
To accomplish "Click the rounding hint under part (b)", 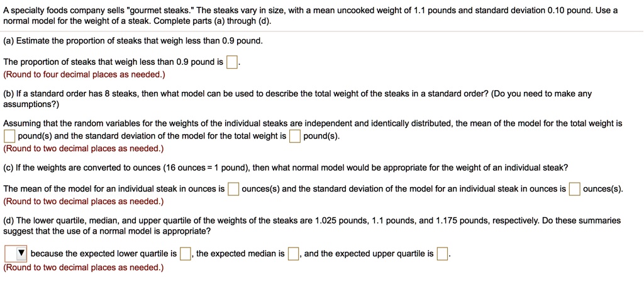I will (x=84, y=149).
